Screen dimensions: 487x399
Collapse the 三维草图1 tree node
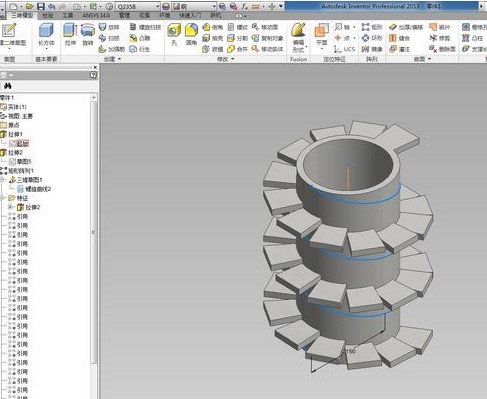point(3,180)
